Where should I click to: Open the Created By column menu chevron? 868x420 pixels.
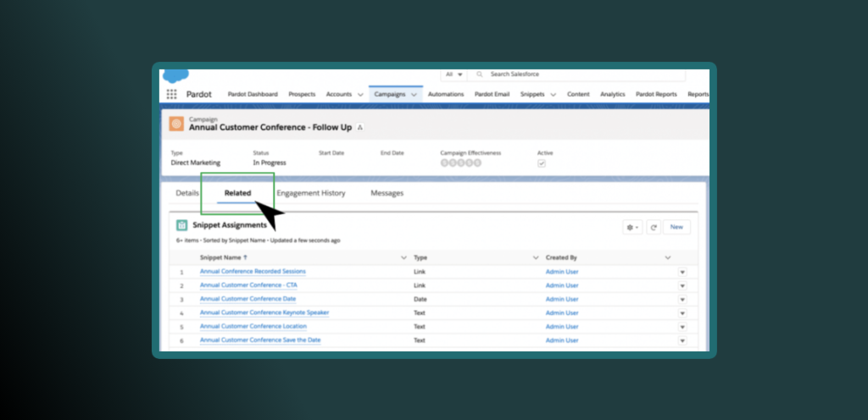[668, 258]
